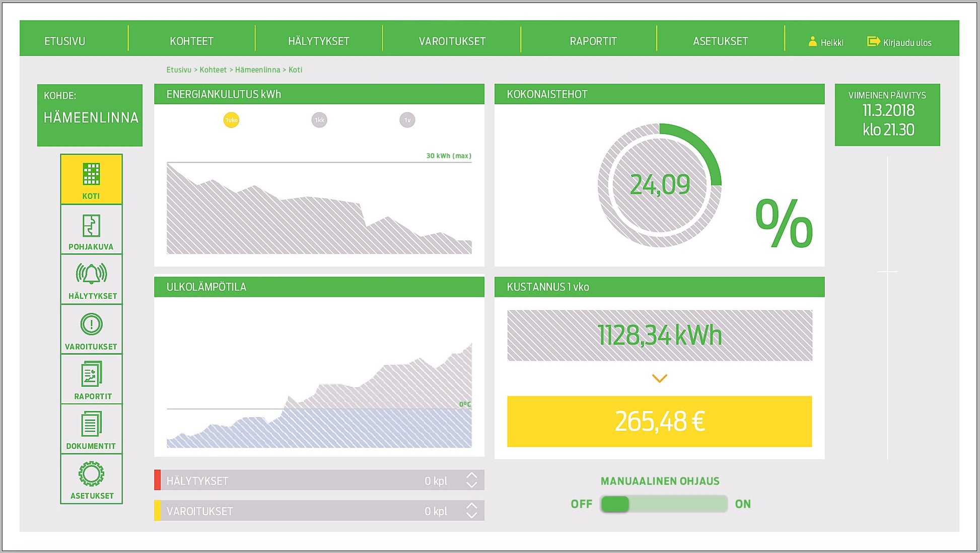Screen dimensions: 980x553
Task: Toggle the Manuaalinen ohjaus switch
Action: point(663,504)
